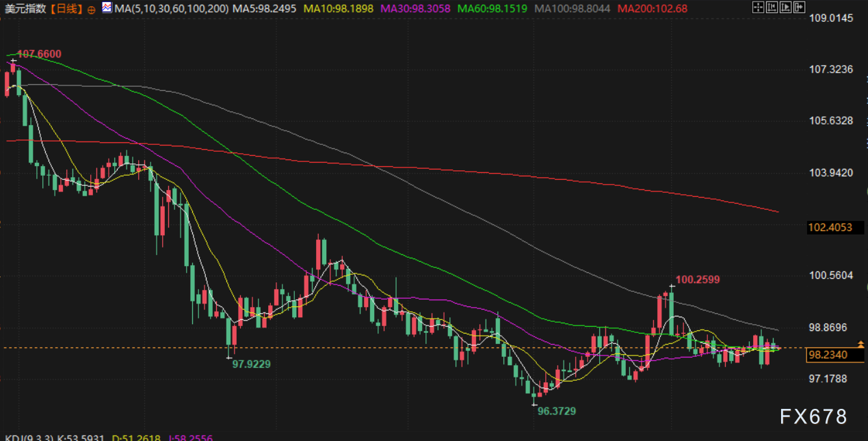This screenshot has height=441, width=868.
Task: Click the MA indicator chart icon
Action: (107, 8)
